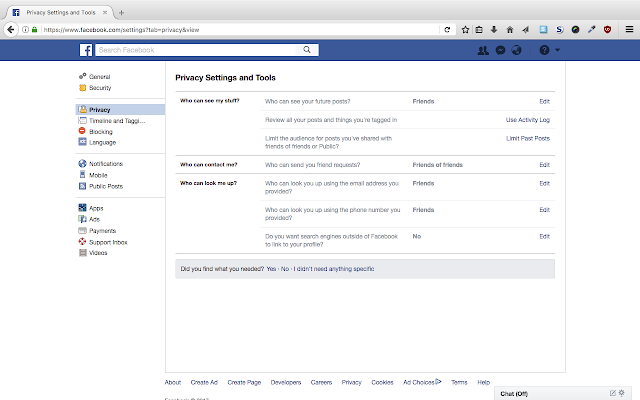This screenshot has height=400, width=640.
Task: Edit phone number lookup setting
Action: point(544,210)
